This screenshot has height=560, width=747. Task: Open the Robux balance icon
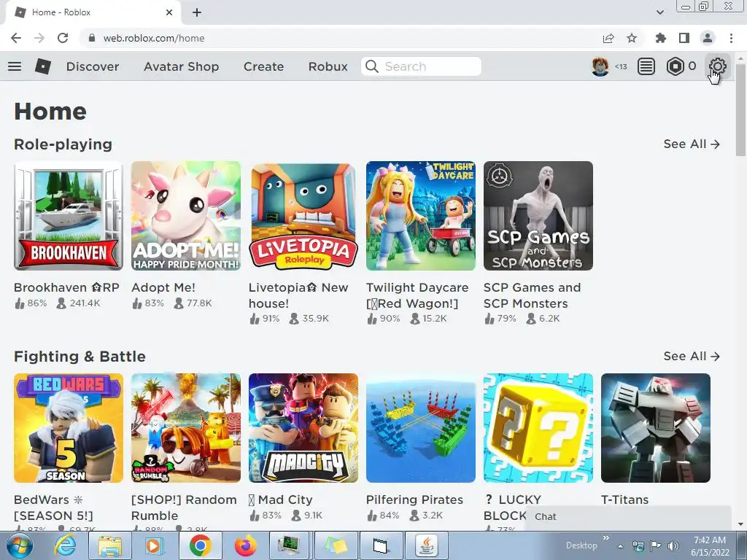click(675, 66)
